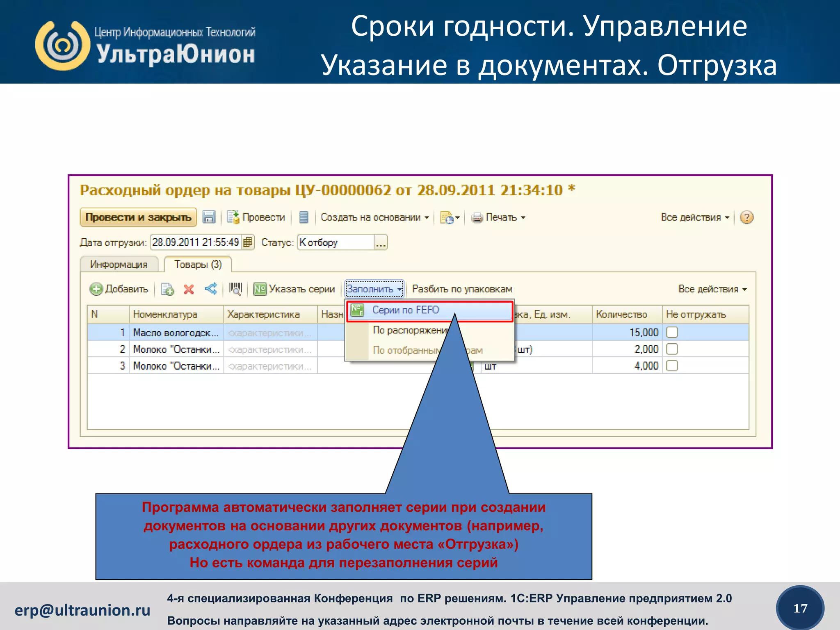Click the Серии по FEFO menu icon
The image size is (840, 630).
tap(357, 310)
